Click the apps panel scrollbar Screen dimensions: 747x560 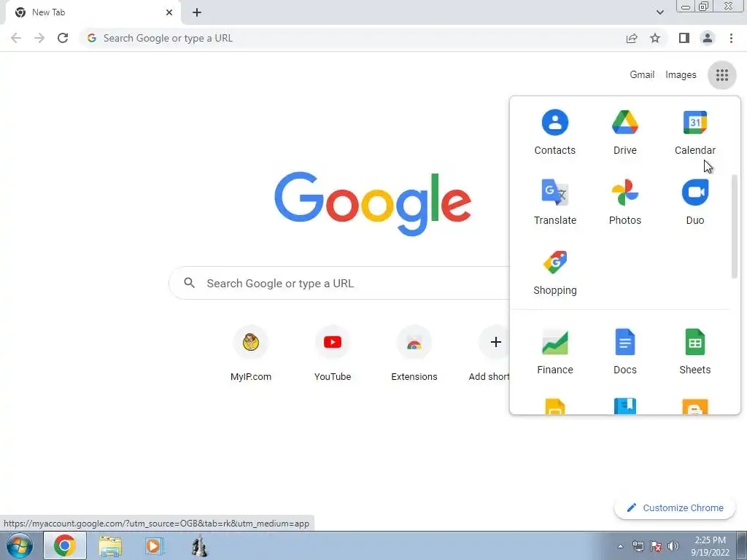[734, 226]
